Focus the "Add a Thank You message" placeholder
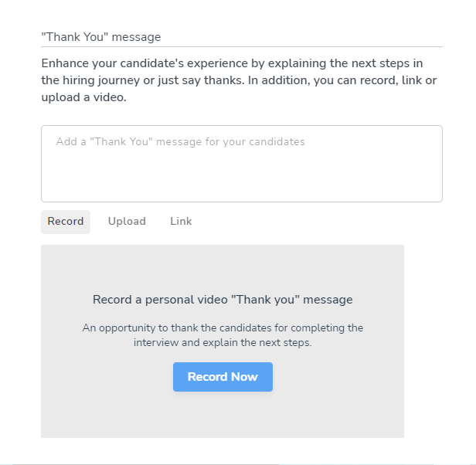The width and height of the screenshot is (476, 465). pyautogui.click(x=180, y=142)
